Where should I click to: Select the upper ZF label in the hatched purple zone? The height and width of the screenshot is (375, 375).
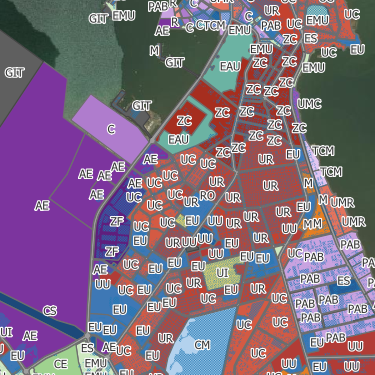[x=117, y=221]
